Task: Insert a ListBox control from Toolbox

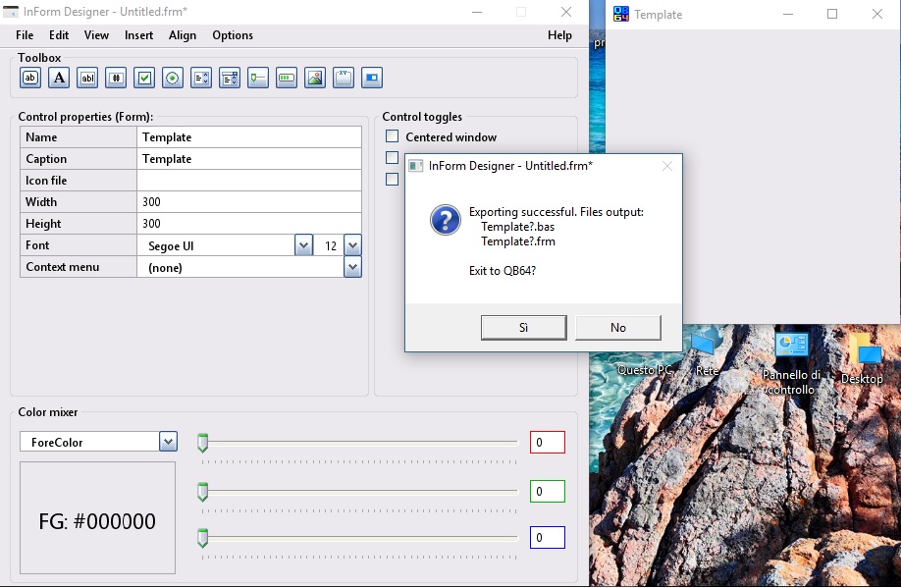Action: point(201,78)
